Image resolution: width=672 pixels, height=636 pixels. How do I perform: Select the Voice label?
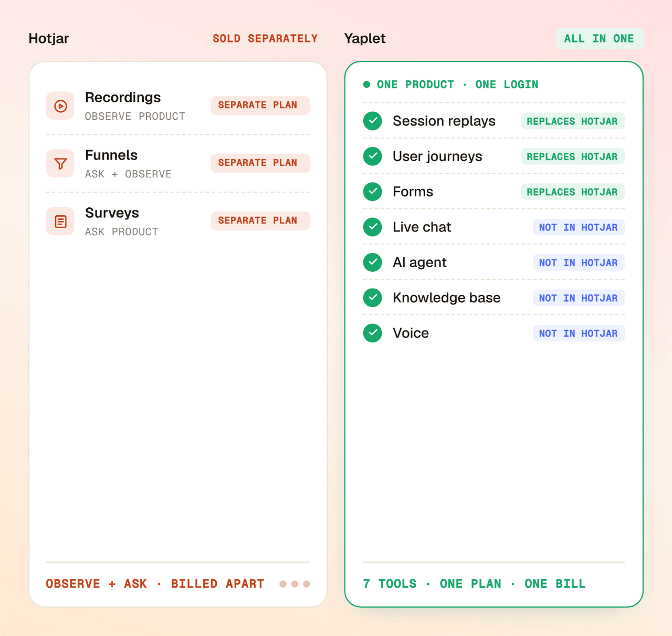[411, 333]
